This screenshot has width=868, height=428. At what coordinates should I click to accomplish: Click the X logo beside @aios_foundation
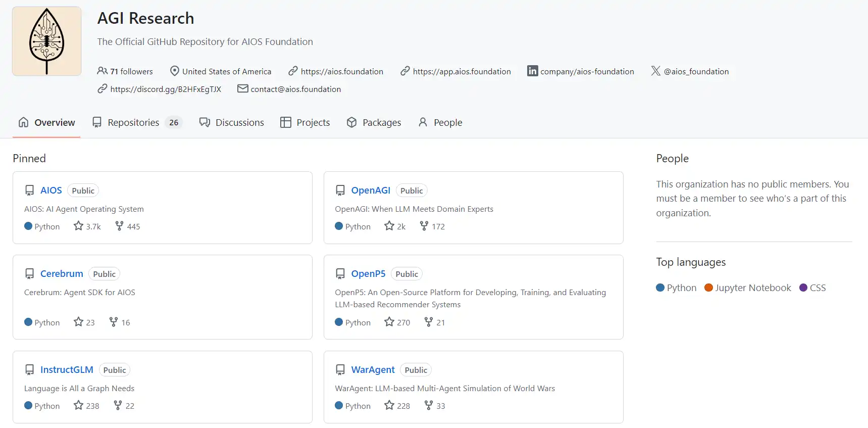(655, 71)
